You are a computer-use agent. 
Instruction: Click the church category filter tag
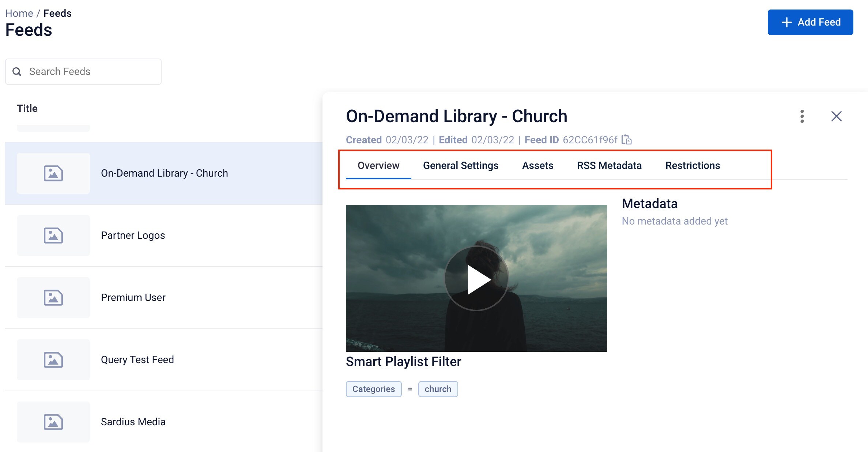click(438, 389)
